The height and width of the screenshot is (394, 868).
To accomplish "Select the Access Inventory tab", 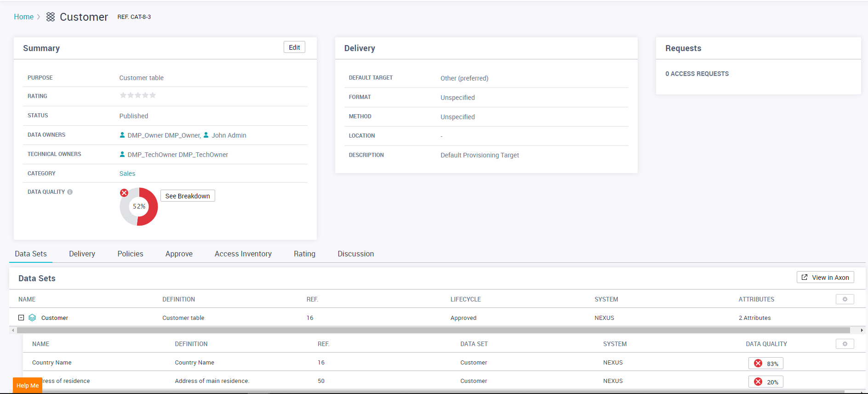I will pyautogui.click(x=243, y=254).
